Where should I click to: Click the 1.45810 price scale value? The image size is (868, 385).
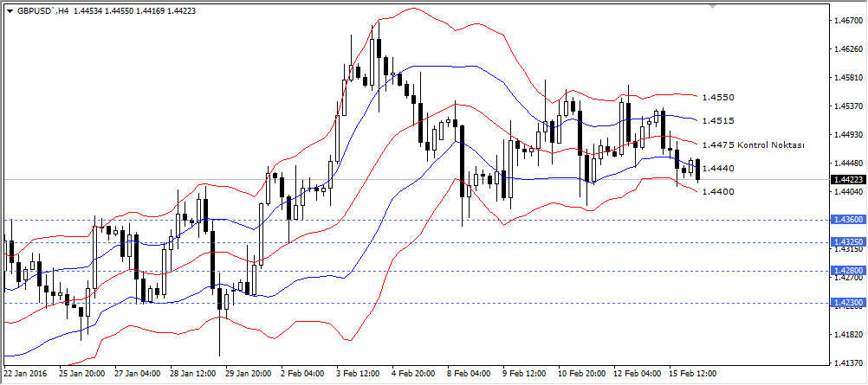tap(848, 78)
